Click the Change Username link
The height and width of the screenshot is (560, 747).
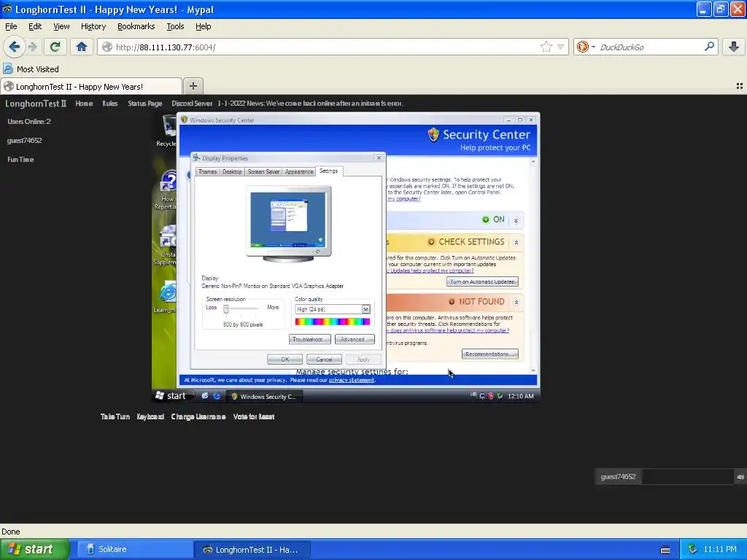(x=198, y=416)
